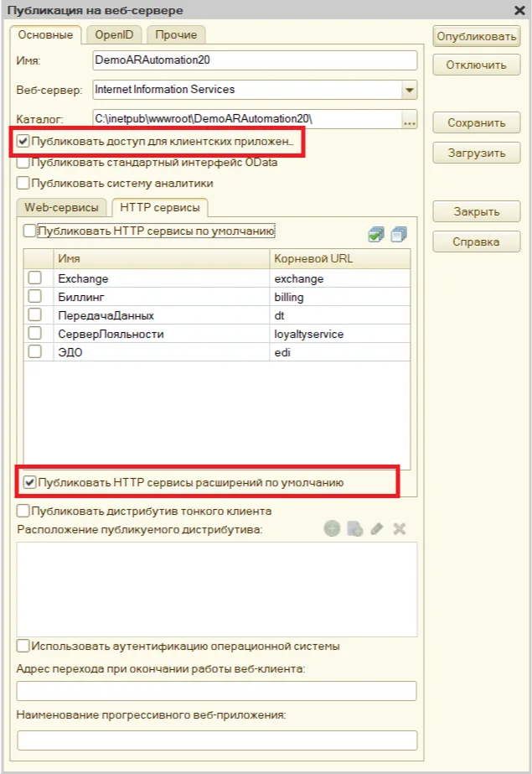Open the Прочие tab
The height and width of the screenshot is (774, 532).
176,34
